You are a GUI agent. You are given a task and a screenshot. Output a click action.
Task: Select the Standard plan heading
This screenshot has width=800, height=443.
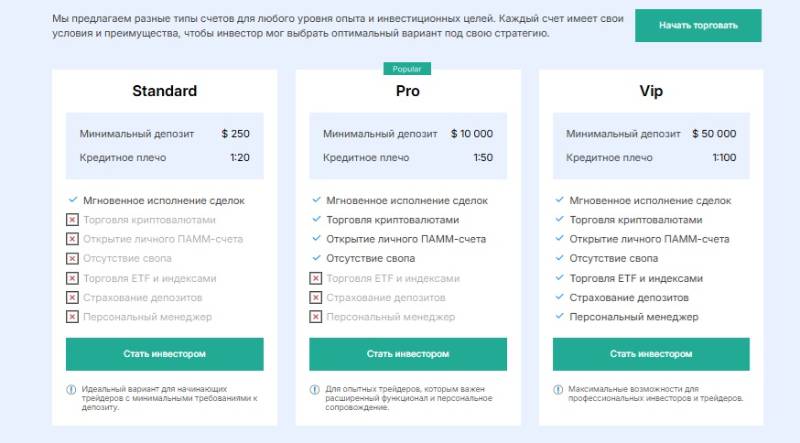(165, 91)
